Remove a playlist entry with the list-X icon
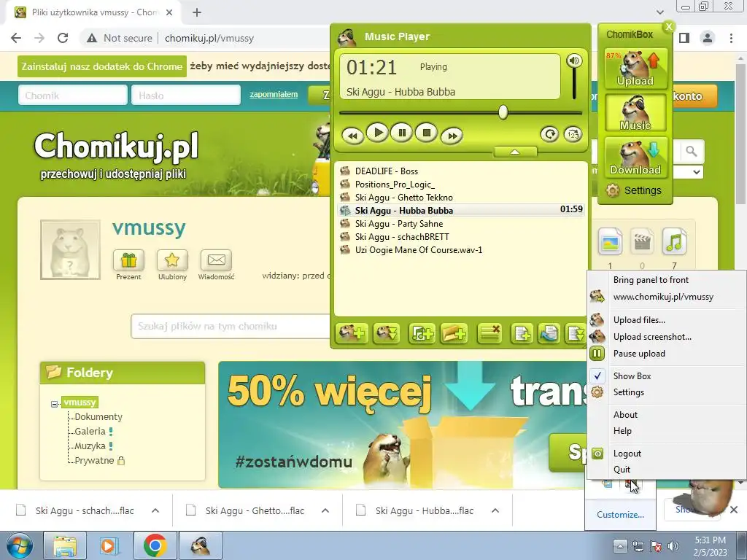747x560 pixels. [x=489, y=333]
